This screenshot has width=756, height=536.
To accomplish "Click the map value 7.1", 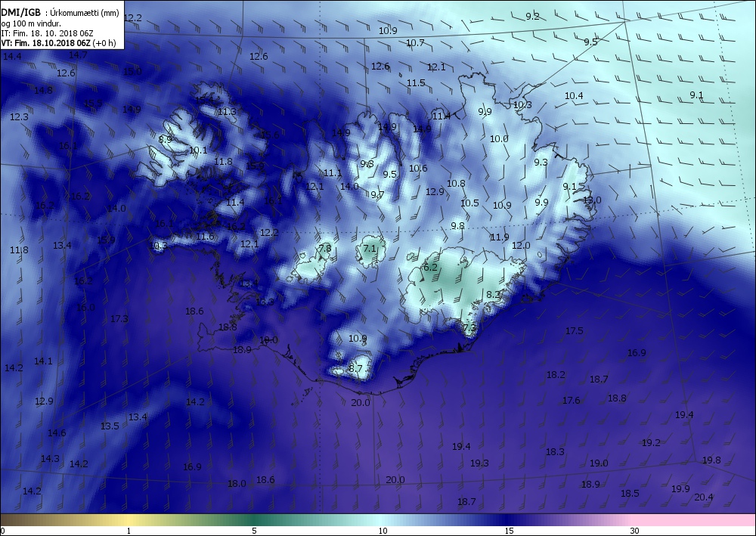I will pos(370,249).
